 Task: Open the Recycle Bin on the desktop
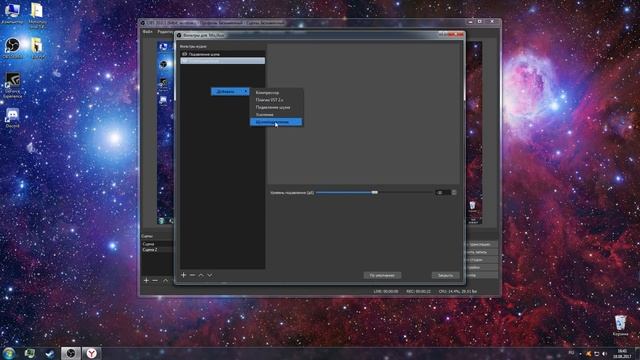620,325
